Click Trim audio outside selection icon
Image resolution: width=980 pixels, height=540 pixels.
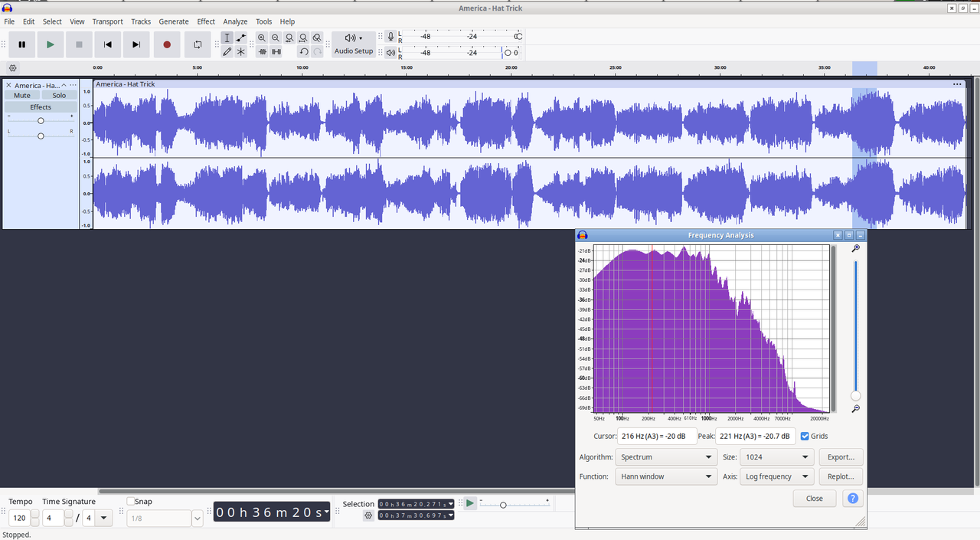point(262,51)
